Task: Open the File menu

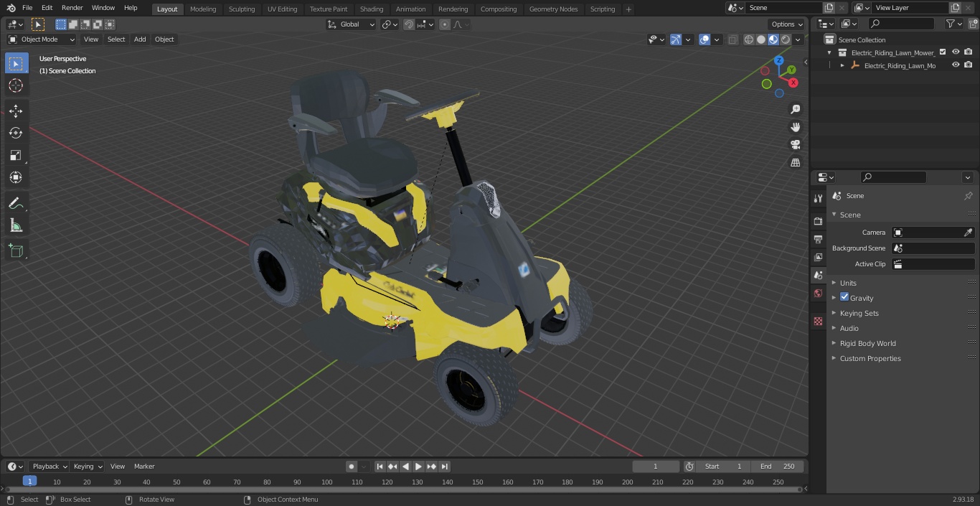Action: (x=27, y=8)
